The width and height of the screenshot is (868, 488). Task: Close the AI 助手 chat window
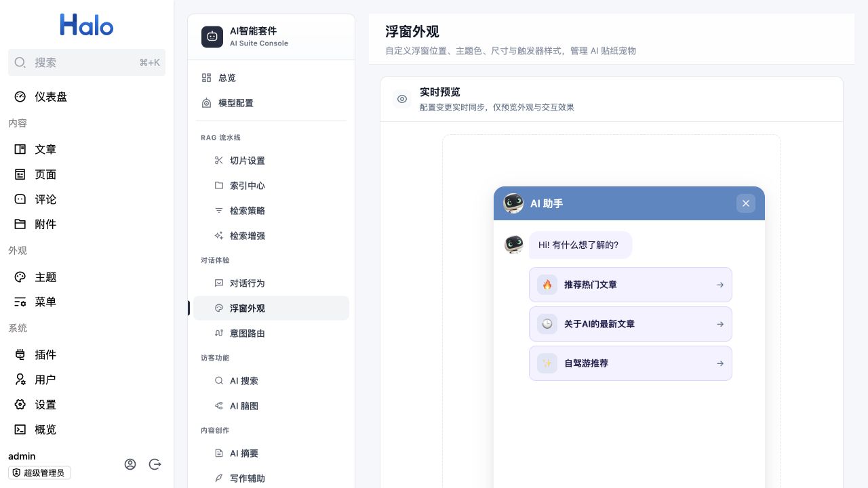(x=746, y=203)
